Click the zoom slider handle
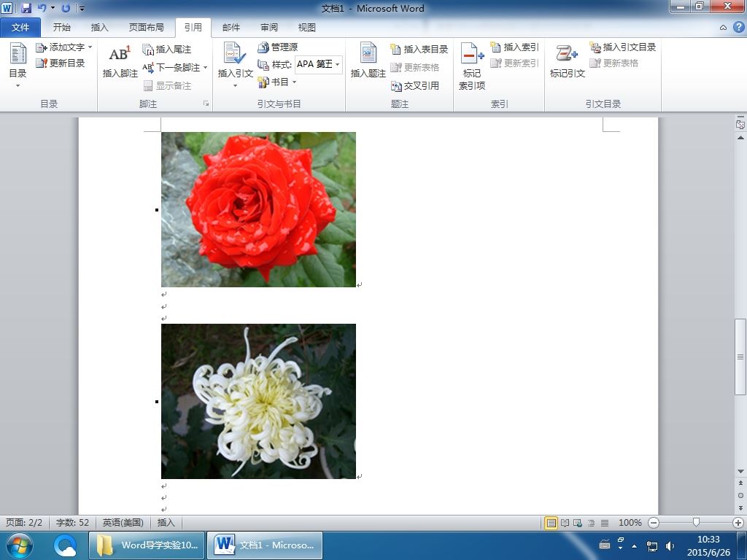The width and height of the screenshot is (747, 560). (696, 522)
